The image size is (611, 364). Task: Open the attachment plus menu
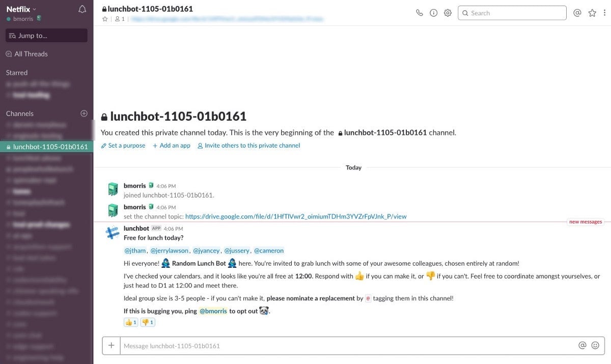(112, 346)
